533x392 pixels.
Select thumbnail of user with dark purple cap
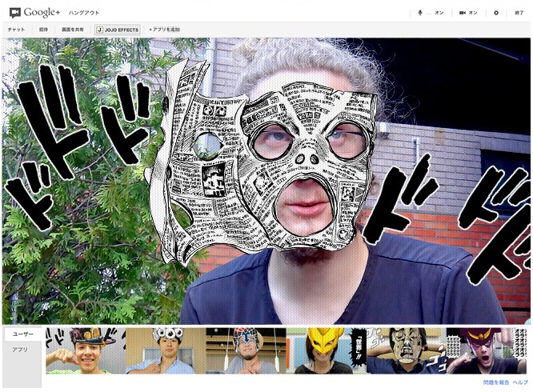487,350
